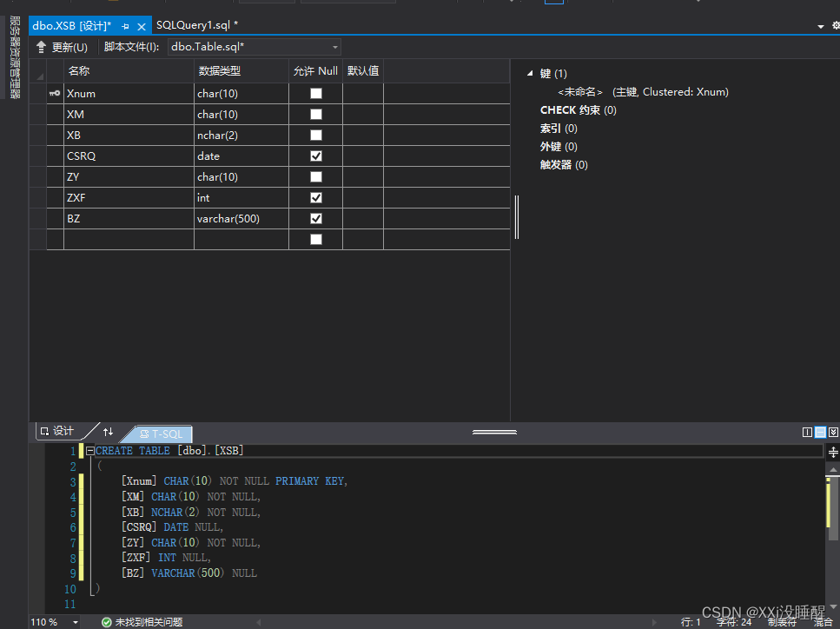
Task: Switch to the T-SQL pane tab
Action: (162, 434)
